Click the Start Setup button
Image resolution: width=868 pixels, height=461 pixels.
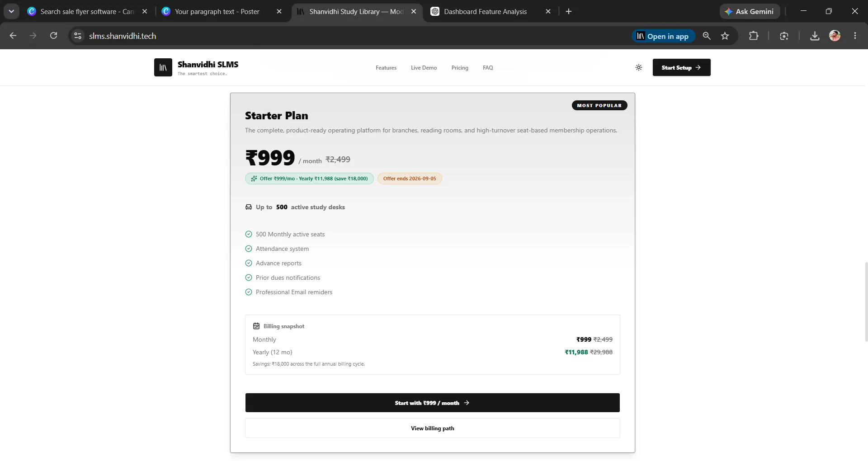[681, 67]
